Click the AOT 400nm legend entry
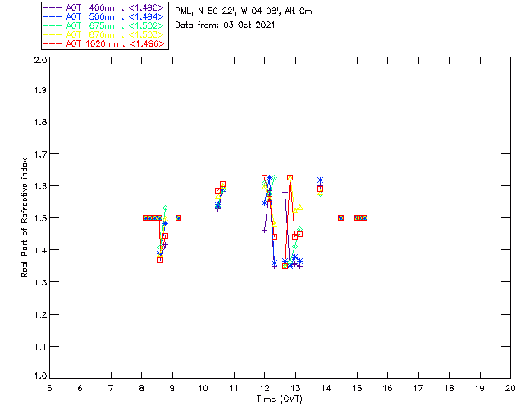This screenshot has width=525, height=420. click(x=103, y=7)
